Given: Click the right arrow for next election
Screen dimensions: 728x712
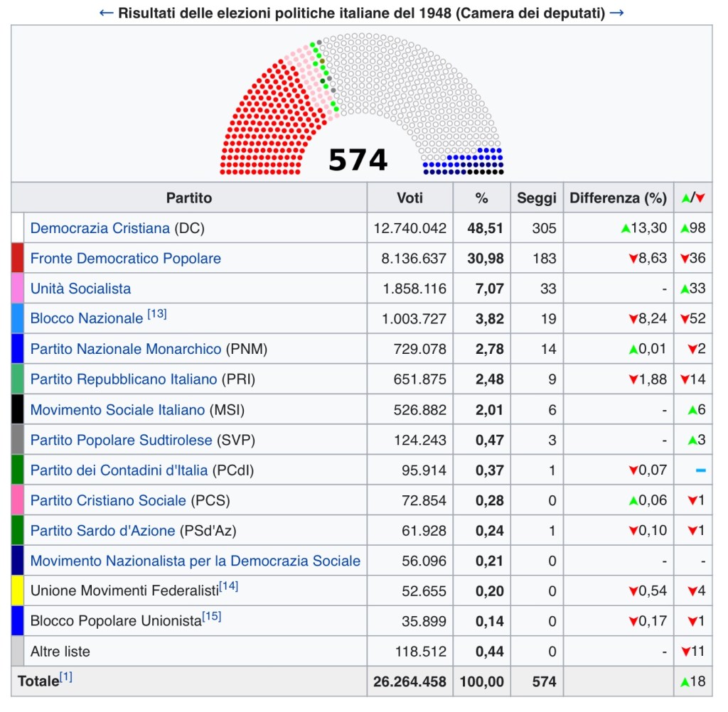Looking at the screenshot, I should tap(617, 14).
